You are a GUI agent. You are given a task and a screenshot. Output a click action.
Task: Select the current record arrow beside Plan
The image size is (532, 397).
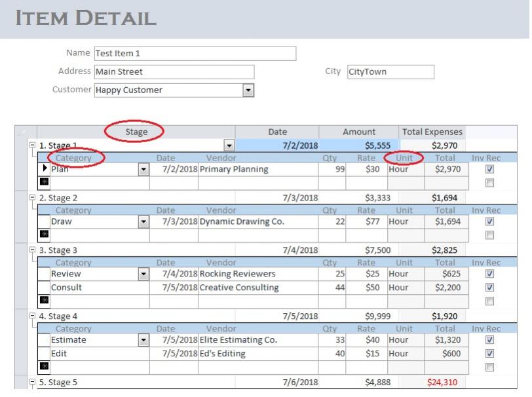pos(44,168)
